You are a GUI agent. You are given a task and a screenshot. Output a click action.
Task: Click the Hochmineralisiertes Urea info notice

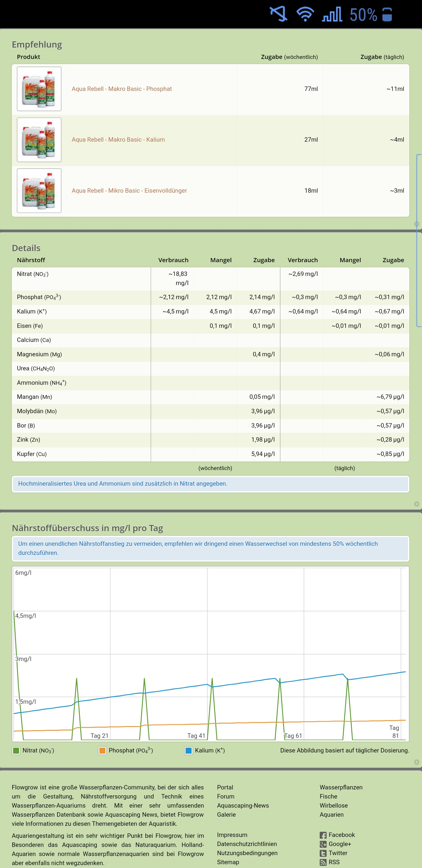[210, 484]
